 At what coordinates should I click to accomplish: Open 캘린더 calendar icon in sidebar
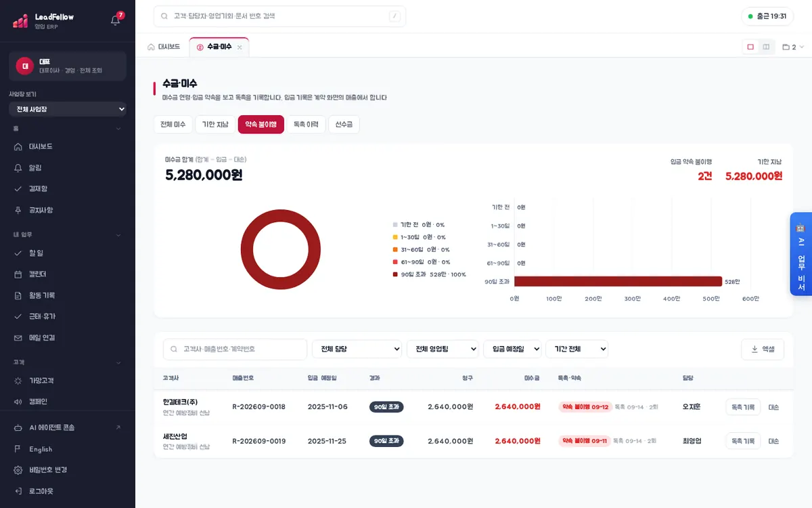tap(18, 274)
